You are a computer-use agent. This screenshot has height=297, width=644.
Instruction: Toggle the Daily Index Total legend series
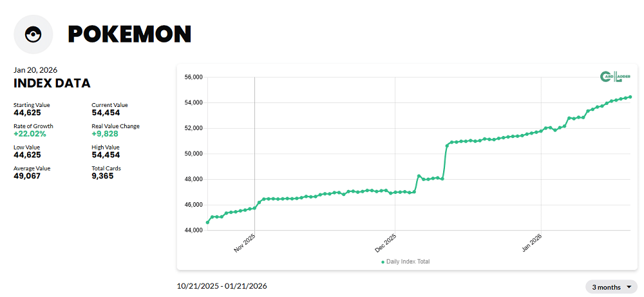pyautogui.click(x=408, y=262)
